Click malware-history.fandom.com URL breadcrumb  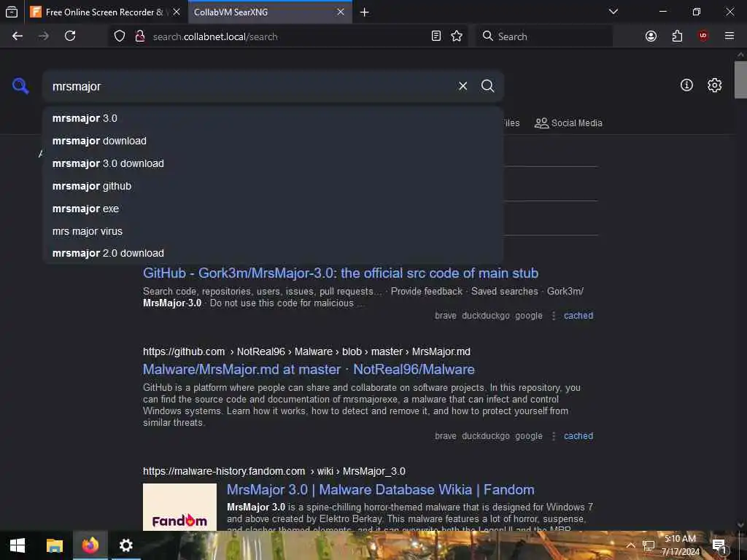[x=274, y=472]
